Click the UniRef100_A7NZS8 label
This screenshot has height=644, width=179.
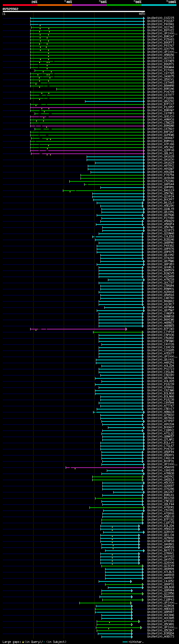161,280
